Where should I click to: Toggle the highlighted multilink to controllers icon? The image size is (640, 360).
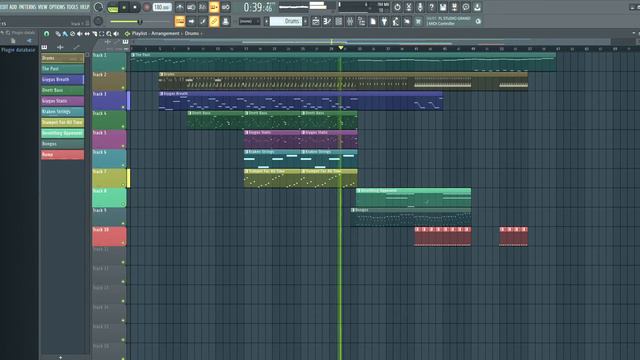pyautogui.click(x=214, y=21)
